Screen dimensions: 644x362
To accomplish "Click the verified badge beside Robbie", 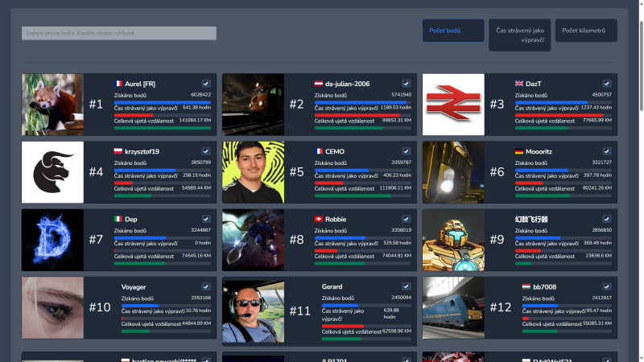I will [407, 219].
